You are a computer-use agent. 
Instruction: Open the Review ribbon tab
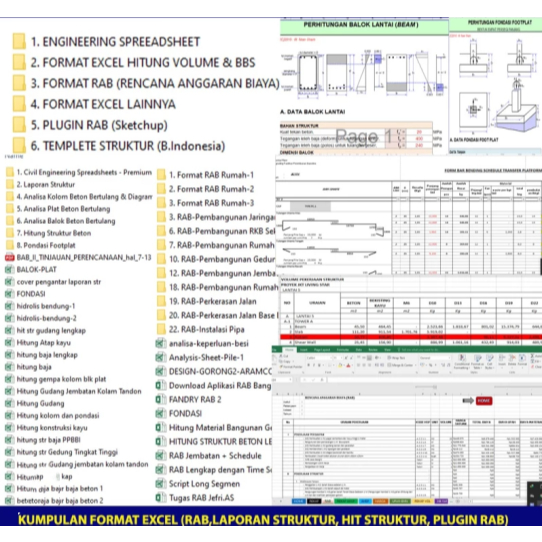click(373, 350)
